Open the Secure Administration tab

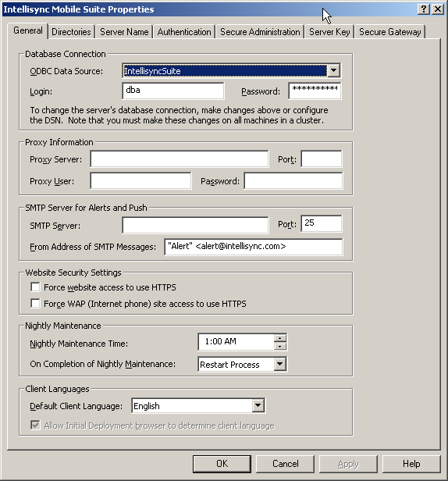(x=260, y=32)
